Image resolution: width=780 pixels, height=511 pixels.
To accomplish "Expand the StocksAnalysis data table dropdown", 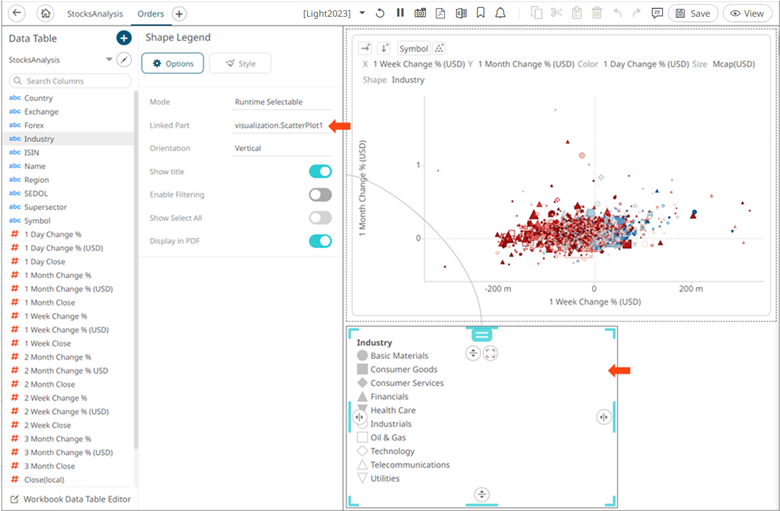I will [x=109, y=60].
